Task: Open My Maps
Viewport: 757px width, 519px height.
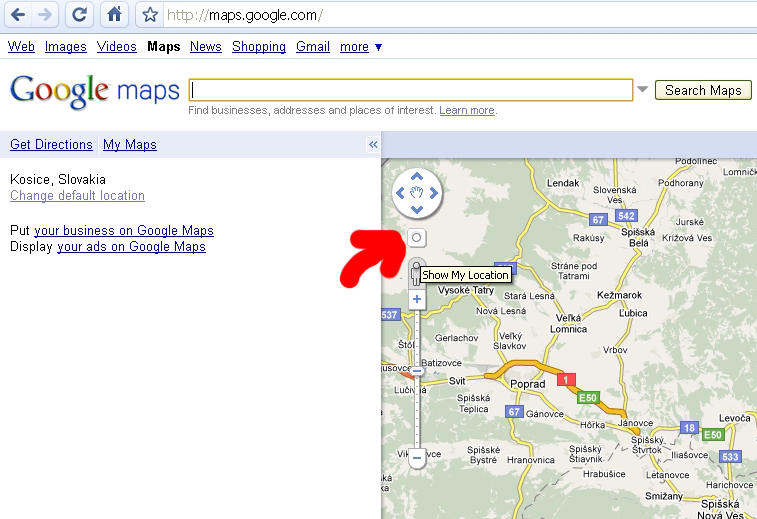Action: [130, 144]
